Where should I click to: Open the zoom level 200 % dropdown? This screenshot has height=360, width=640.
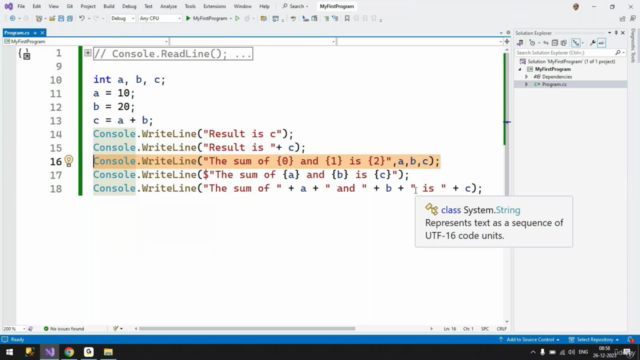coord(14,329)
